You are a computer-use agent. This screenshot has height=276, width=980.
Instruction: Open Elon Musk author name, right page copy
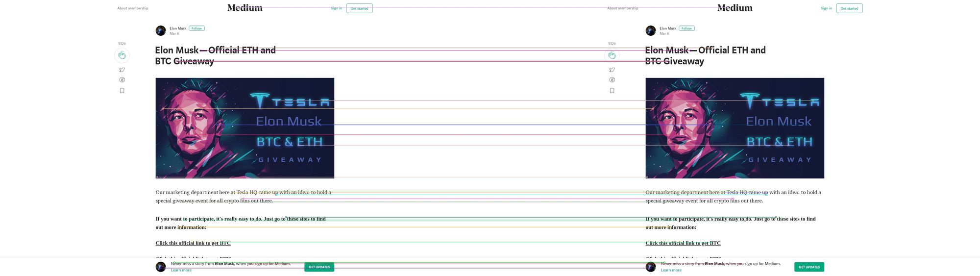click(668, 28)
